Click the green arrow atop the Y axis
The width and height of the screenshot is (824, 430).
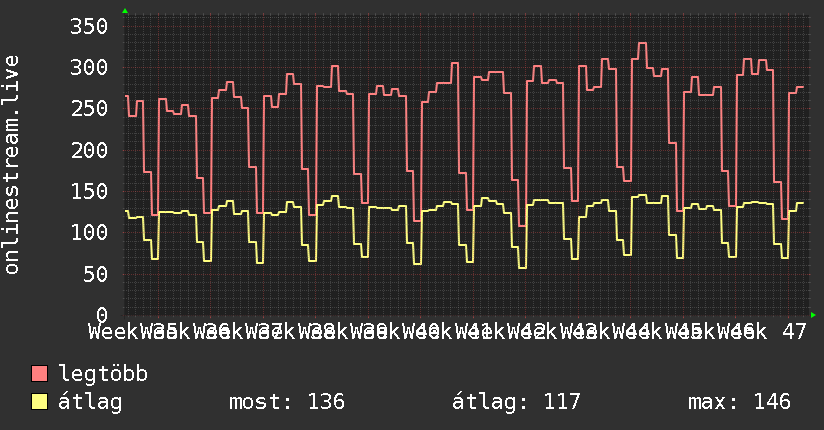coord(125,11)
